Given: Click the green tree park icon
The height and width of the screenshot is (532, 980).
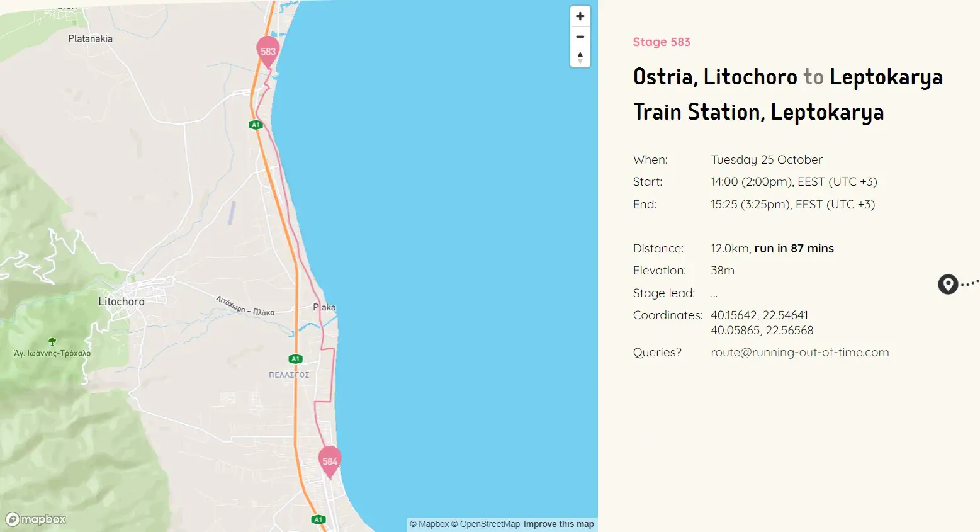Looking at the screenshot, I should (x=52, y=342).
